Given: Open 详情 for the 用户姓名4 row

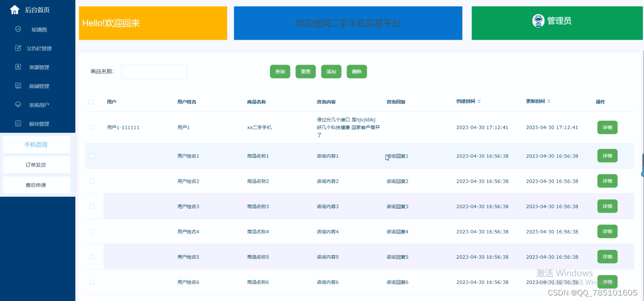Looking at the screenshot, I should coord(608,231).
